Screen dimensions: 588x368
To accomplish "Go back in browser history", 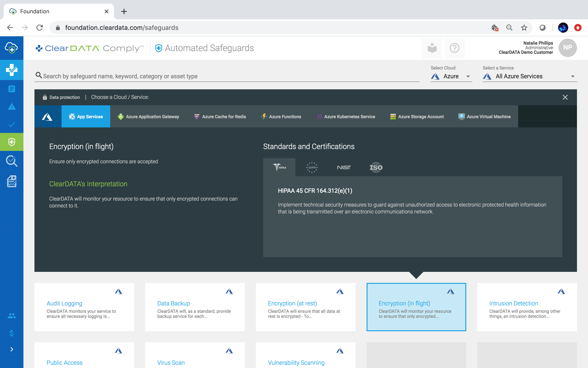I will coord(10,28).
